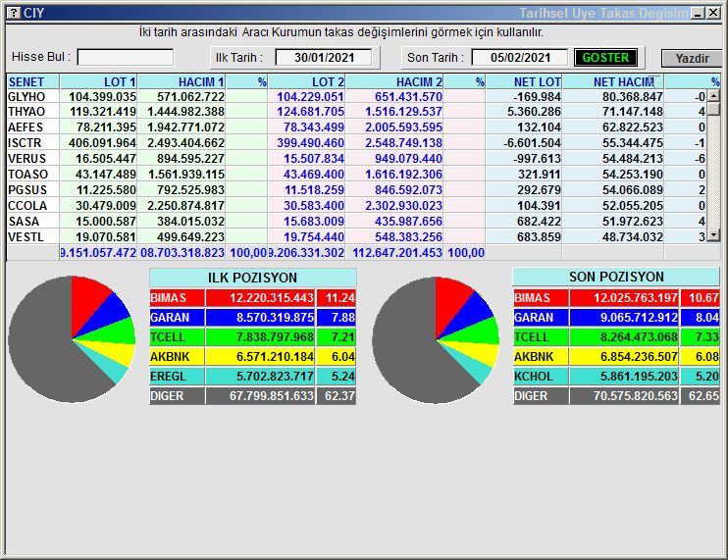Click the LOT 1 column header
The width and height of the screenshot is (728, 560).
click(x=99, y=82)
